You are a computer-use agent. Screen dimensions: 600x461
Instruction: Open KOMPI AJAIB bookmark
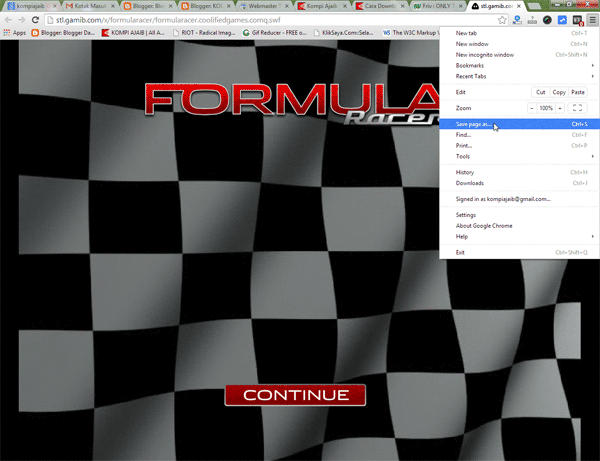tap(133, 33)
